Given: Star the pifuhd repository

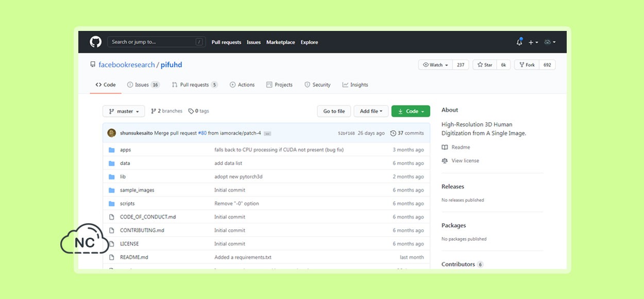Looking at the screenshot, I should tap(485, 65).
